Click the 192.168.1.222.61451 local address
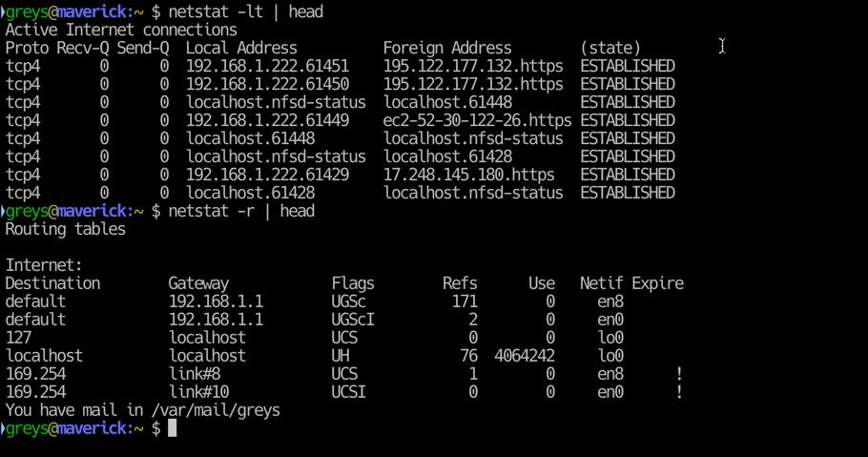868x457 pixels. tap(267, 66)
